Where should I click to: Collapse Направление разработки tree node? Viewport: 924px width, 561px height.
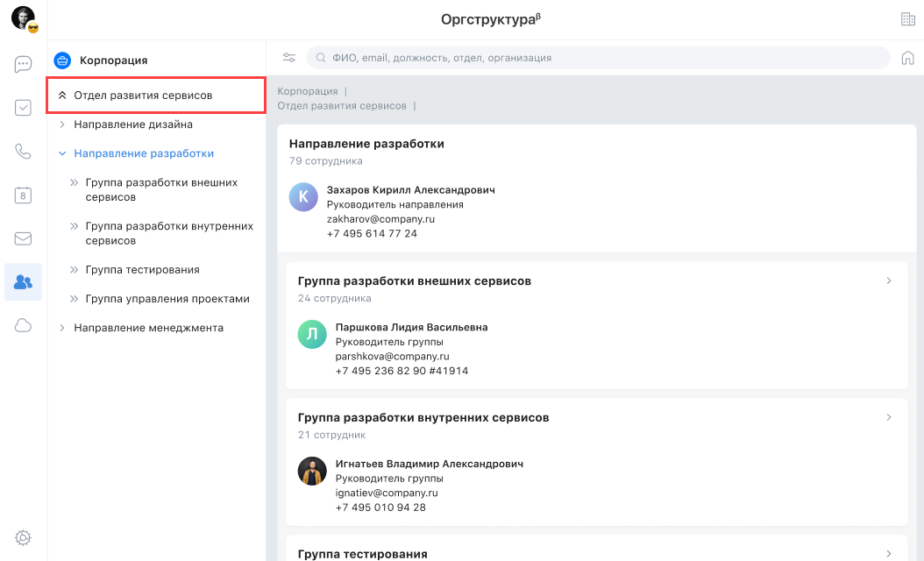(62, 153)
